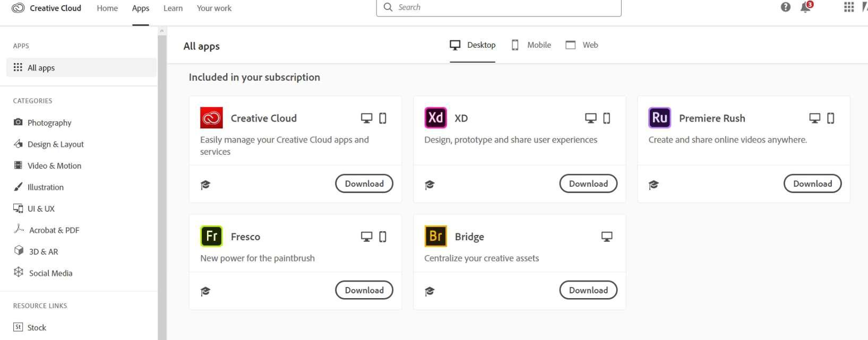868x340 pixels.
Task: Open the app switcher grid icon
Action: (848, 7)
